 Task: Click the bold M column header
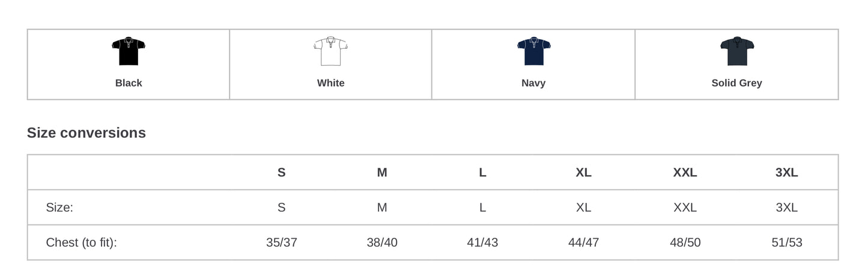(382, 173)
